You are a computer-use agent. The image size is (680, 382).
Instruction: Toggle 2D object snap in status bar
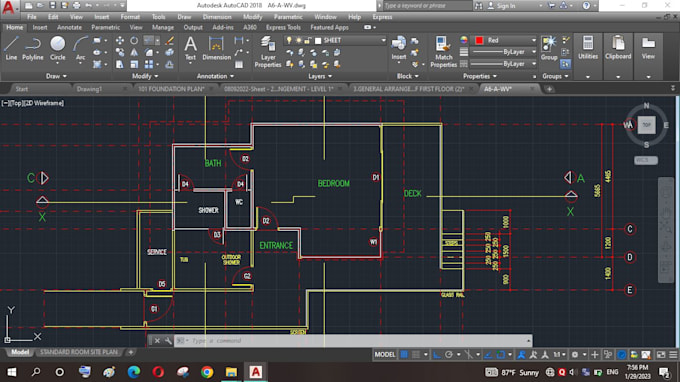(x=500, y=355)
